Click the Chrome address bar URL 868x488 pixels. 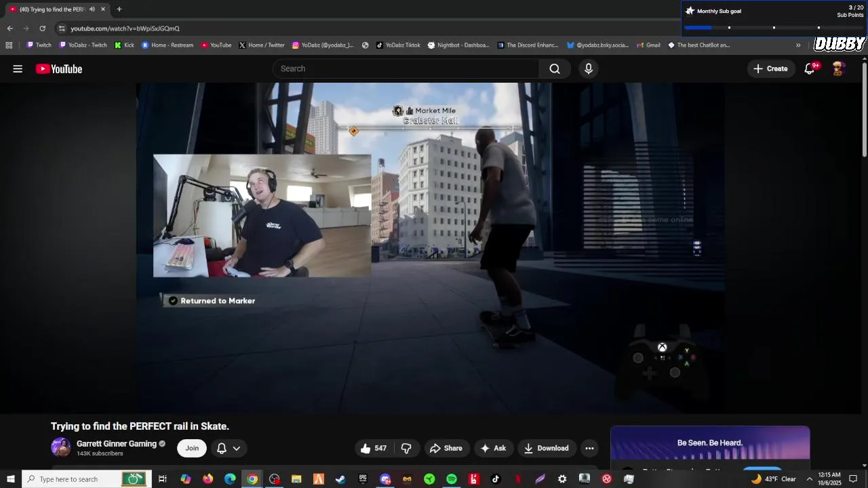125,28
